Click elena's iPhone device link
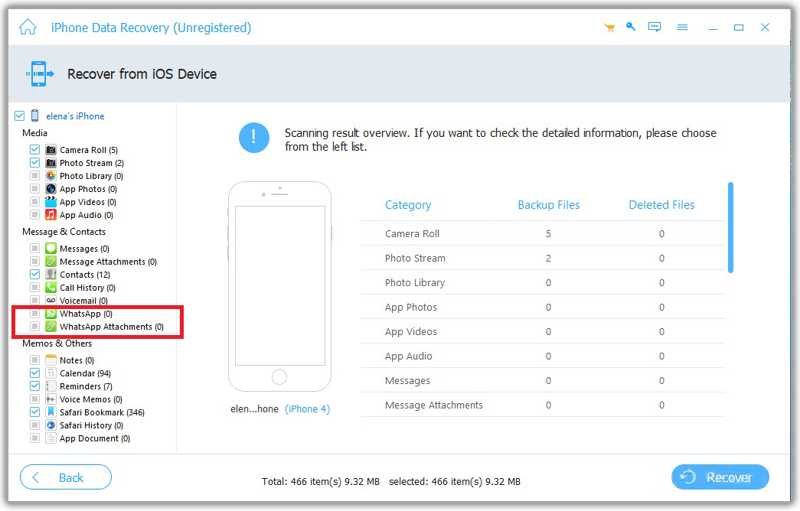Image resolution: width=800 pixels, height=511 pixels. [75, 116]
